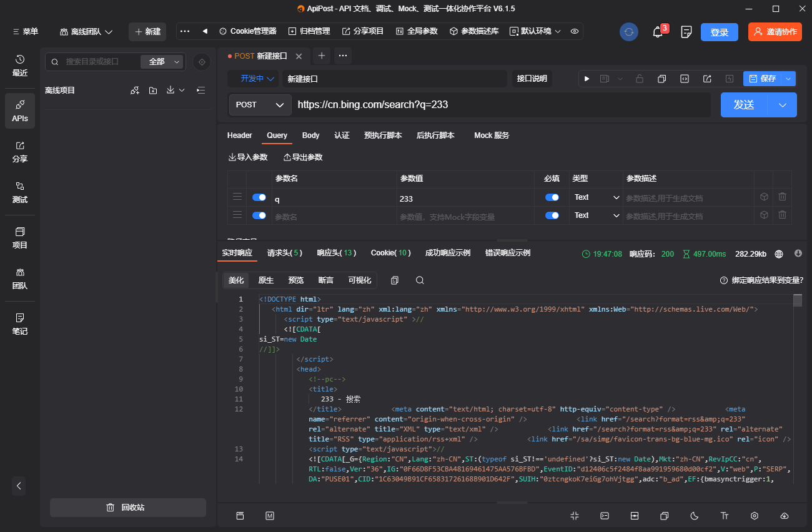
Task: Click the 登录 login button
Action: 720,32
